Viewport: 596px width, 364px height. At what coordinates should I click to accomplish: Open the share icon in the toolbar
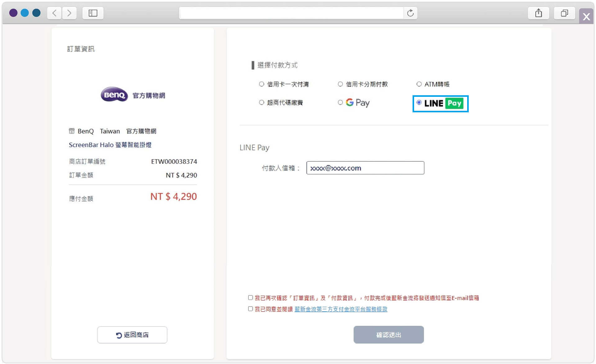(x=539, y=13)
